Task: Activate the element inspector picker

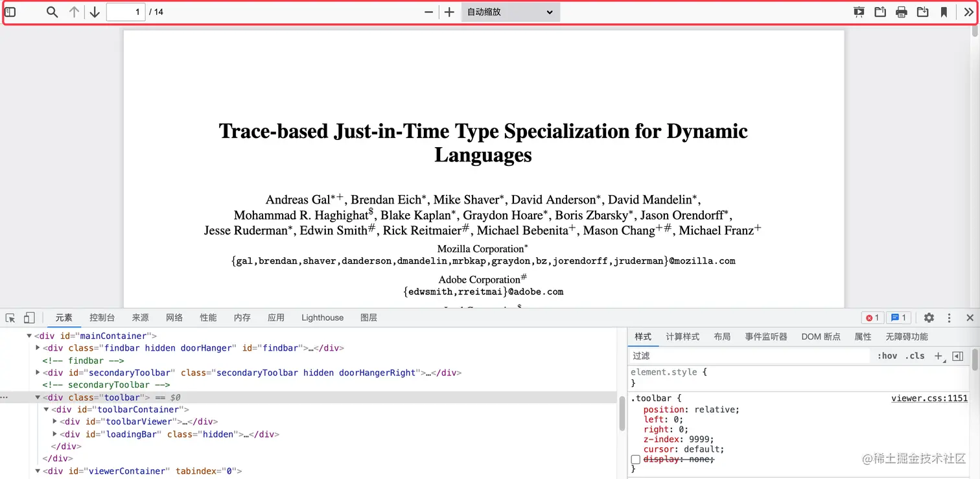Action: point(10,318)
